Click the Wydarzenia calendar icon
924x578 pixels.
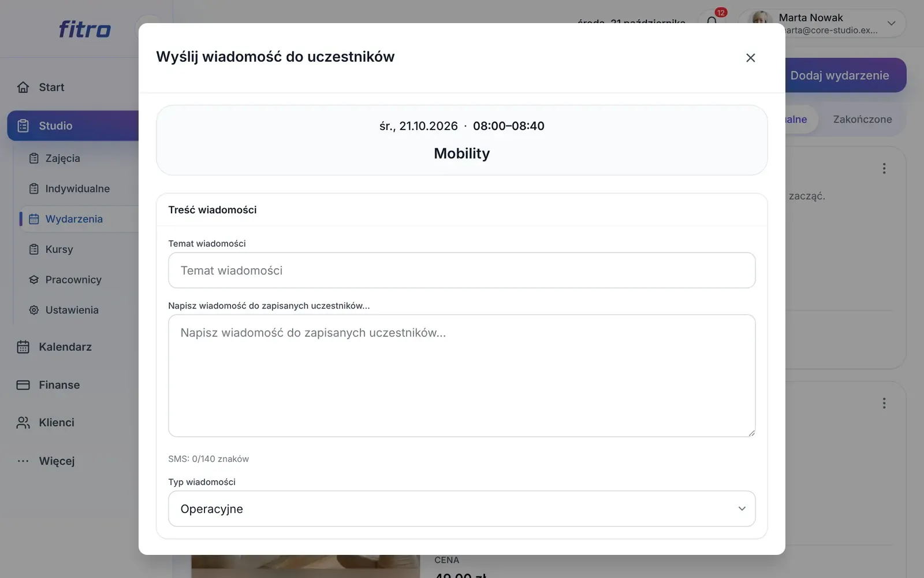(x=34, y=219)
